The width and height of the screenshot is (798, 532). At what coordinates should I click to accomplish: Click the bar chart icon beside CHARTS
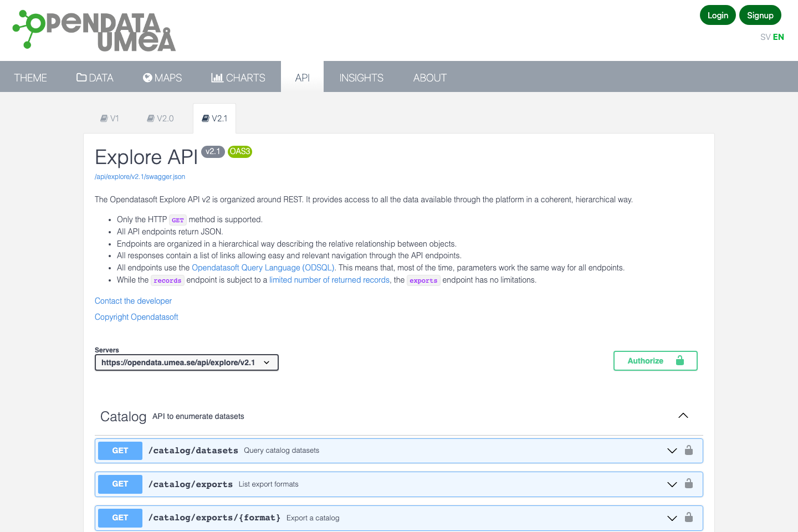(217, 77)
